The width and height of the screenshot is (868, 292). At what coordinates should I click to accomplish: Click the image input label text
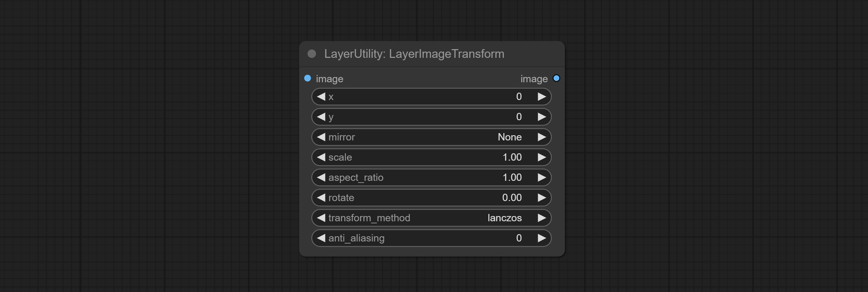pos(330,79)
